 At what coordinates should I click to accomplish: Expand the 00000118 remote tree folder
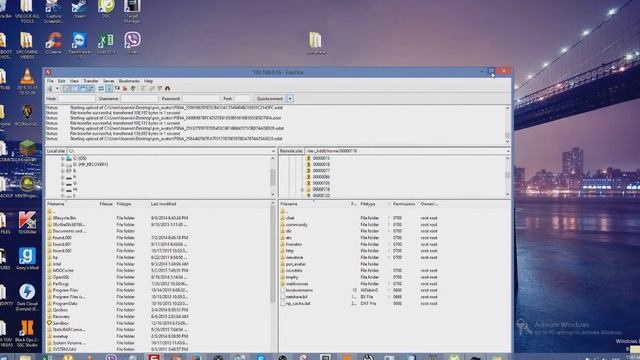(302, 189)
